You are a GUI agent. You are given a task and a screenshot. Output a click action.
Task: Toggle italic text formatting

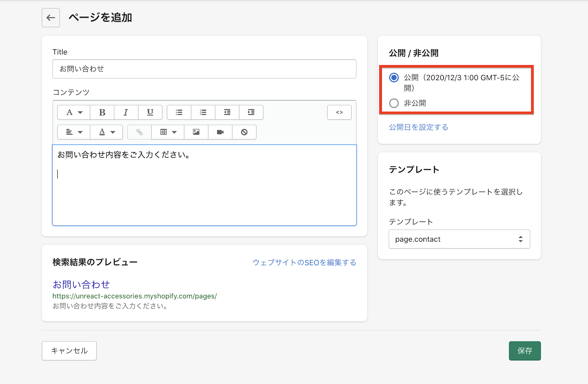pyautogui.click(x=126, y=113)
